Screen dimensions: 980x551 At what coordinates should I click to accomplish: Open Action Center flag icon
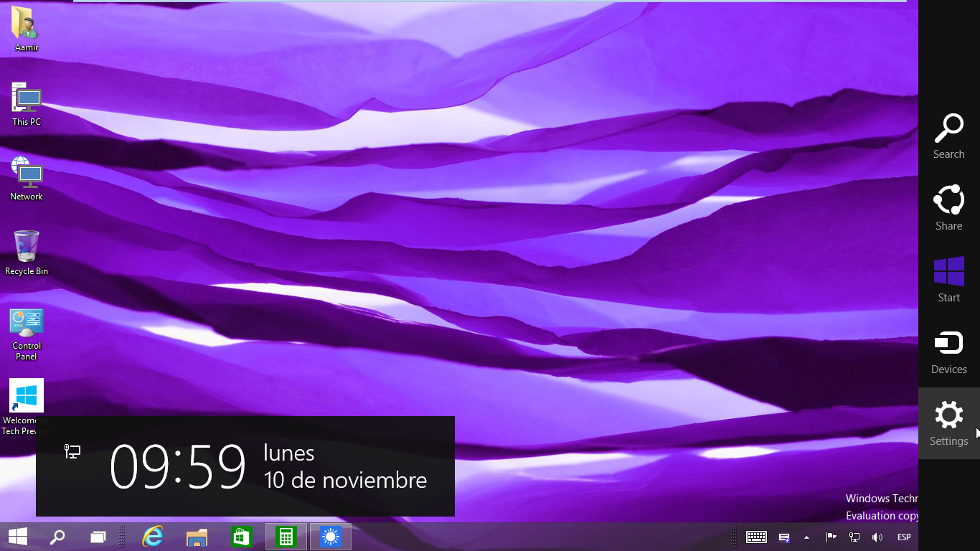pyautogui.click(x=831, y=537)
